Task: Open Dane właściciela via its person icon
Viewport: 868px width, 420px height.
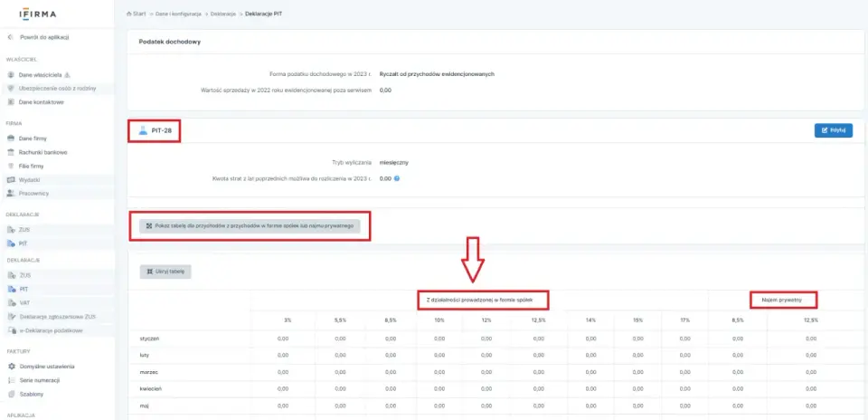Action: click(11, 74)
